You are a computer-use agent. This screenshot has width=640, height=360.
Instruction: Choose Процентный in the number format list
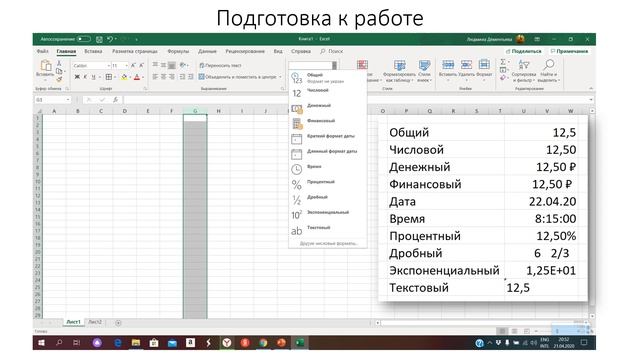pos(327,184)
